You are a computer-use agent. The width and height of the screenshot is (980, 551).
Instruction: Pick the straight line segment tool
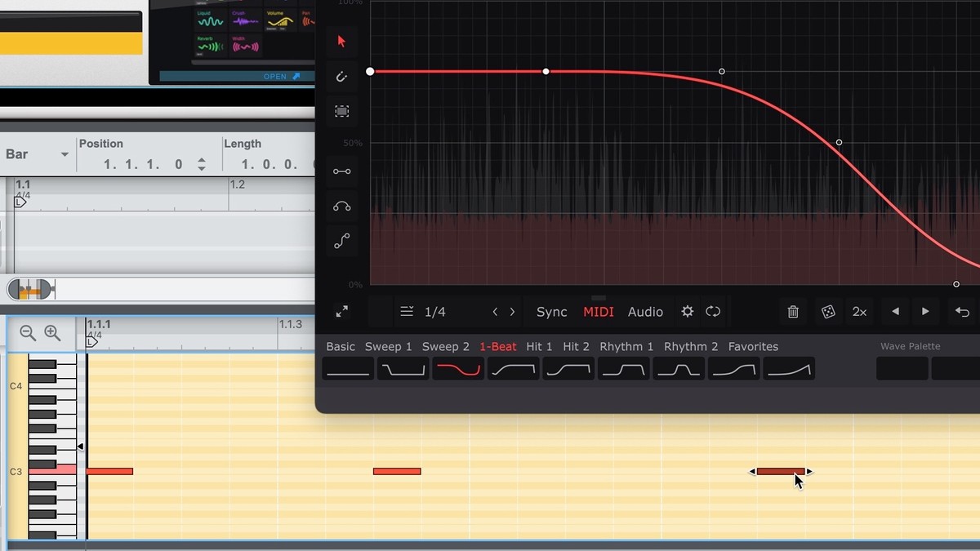point(341,171)
